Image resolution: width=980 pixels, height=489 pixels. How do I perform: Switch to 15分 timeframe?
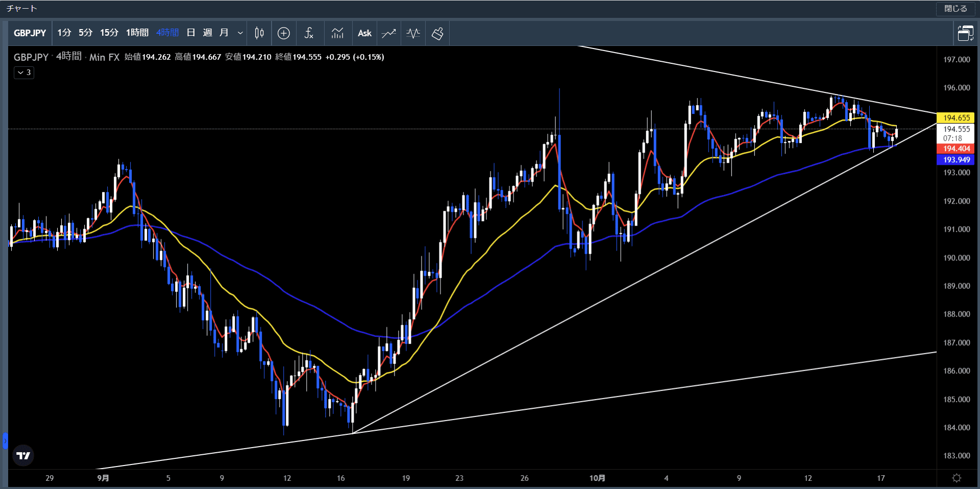pos(109,33)
